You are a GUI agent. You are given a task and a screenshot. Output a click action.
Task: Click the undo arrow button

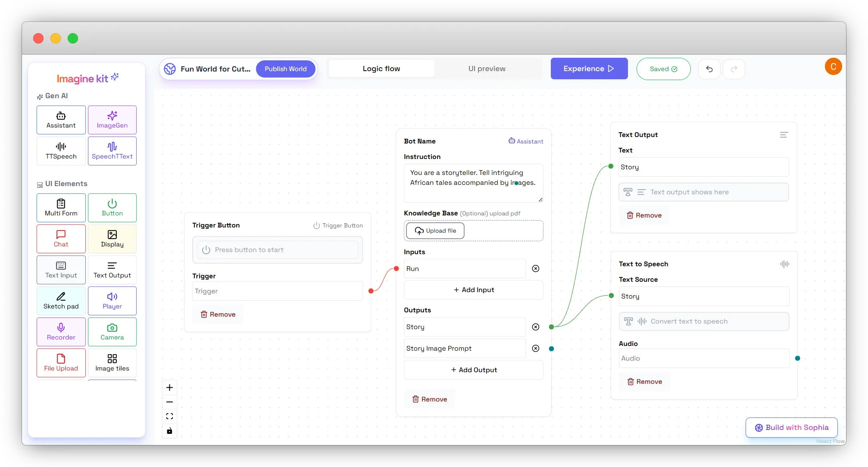tap(709, 69)
